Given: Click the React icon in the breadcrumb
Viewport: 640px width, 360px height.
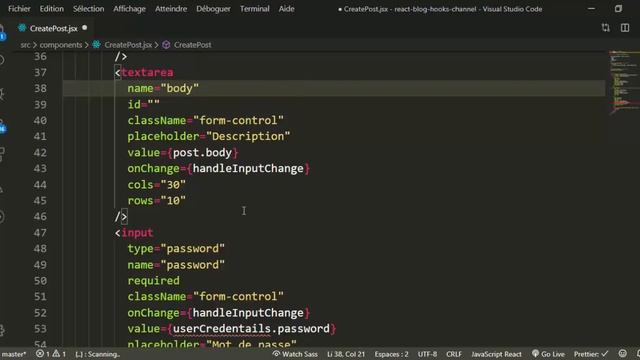Looking at the screenshot, I should pyautogui.click(x=96, y=44).
